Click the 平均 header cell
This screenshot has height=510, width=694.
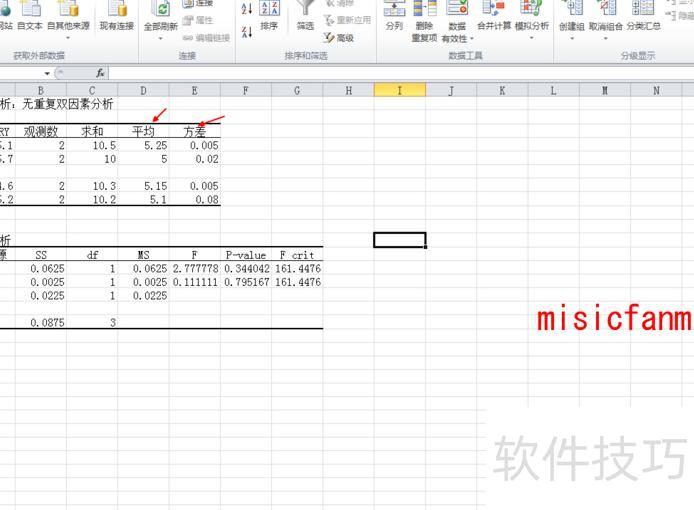143,131
